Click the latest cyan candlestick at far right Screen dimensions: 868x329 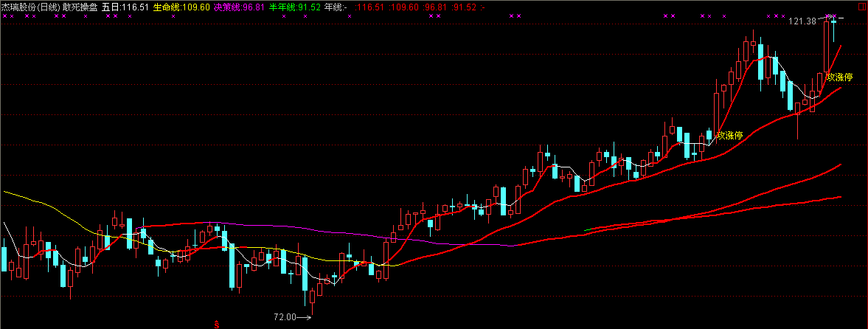(833, 28)
